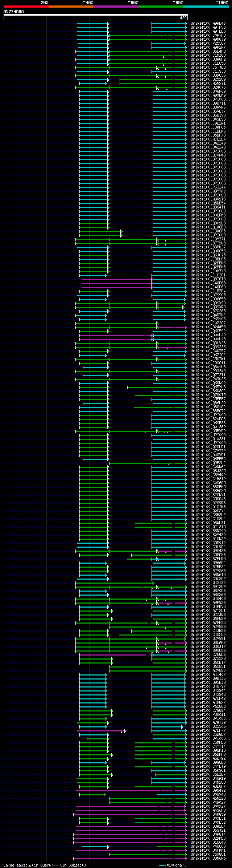The width and height of the screenshot is (232, 868).
Task: Select text UniRef100_A7LH77
Action: [x=208, y=731]
